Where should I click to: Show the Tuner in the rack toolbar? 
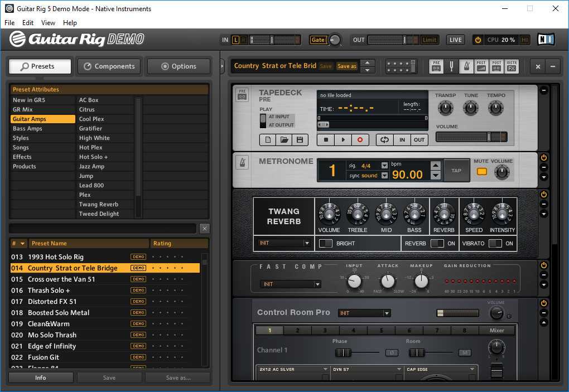452,67
